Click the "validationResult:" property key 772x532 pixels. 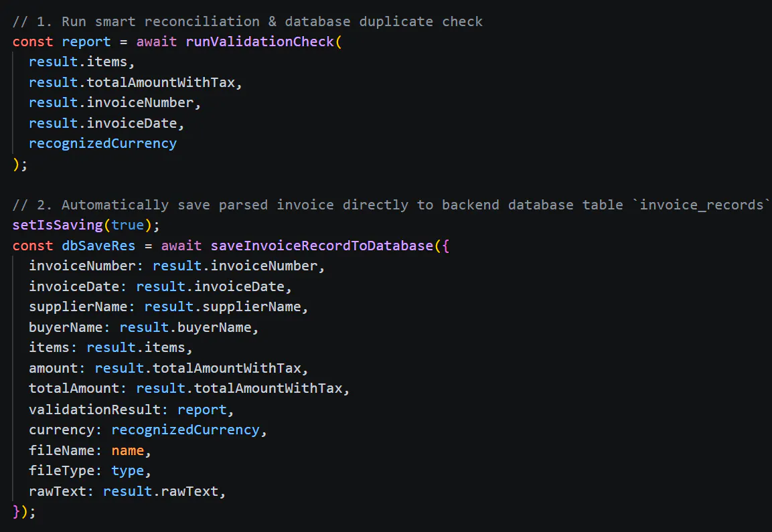click(98, 410)
